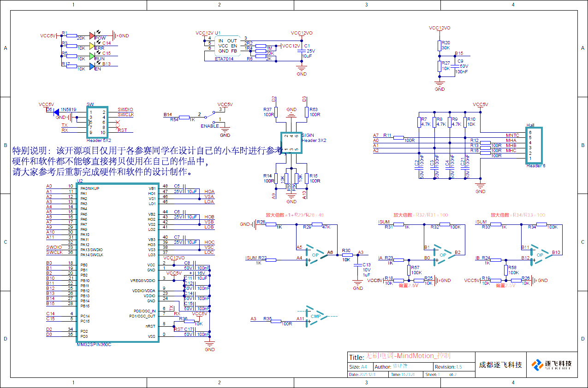Select the Hall Header 6 connector

click(534, 146)
